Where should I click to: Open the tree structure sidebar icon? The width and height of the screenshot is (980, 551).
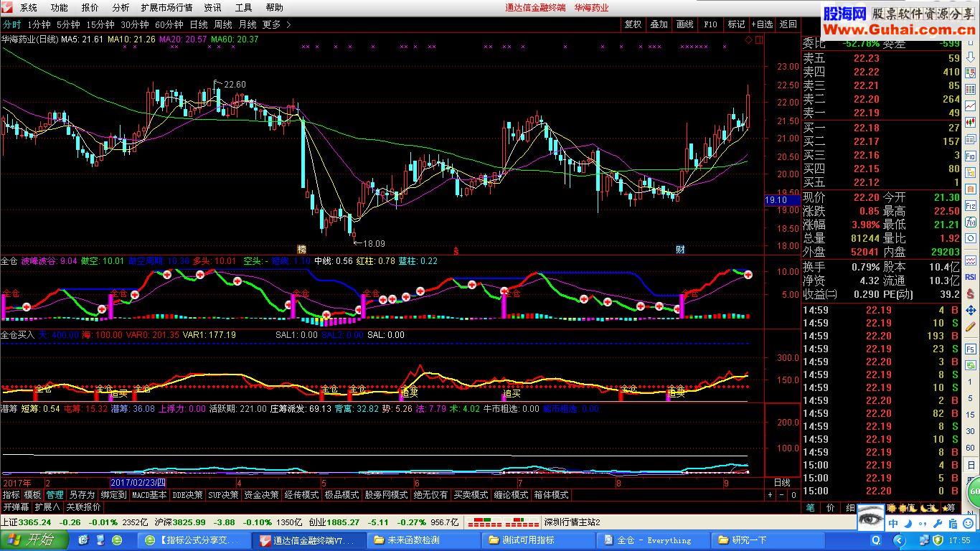[x=970, y=174]
